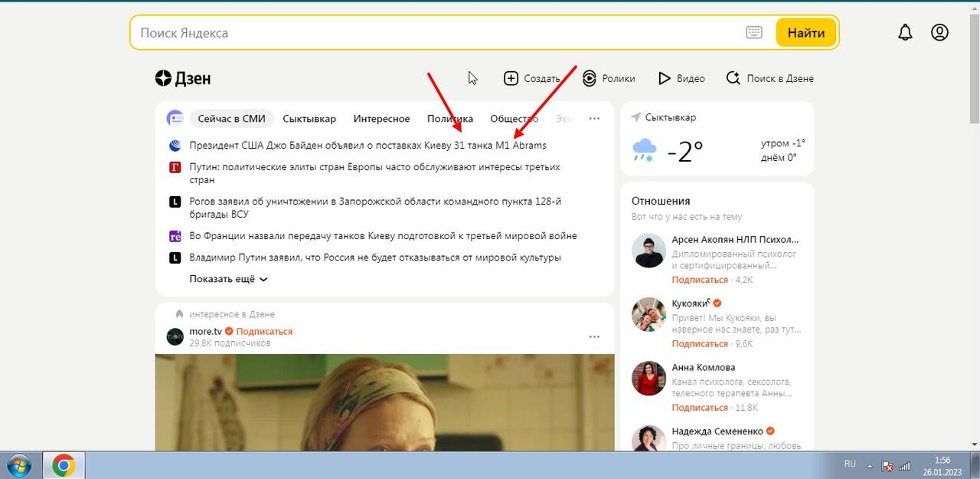Subscribe to Арсен Акопян channel
The image size is (980, 479).
coord(700,280)
